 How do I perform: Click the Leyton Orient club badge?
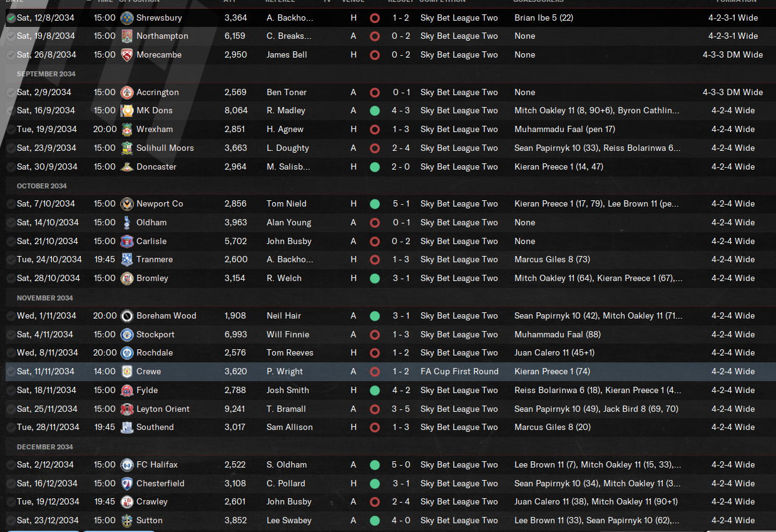click(127, 409)
